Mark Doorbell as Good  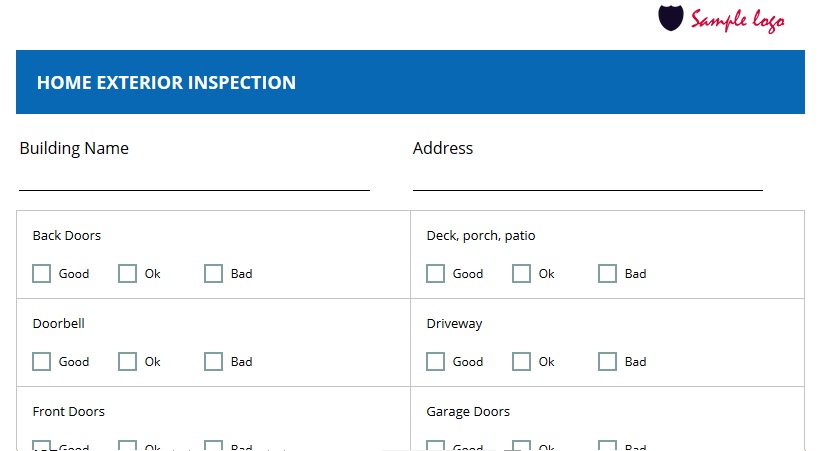tap(42, 361)
